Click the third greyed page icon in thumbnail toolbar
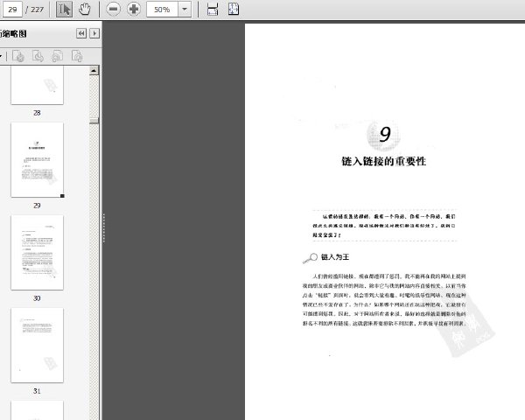 click(x=57, y=56)
